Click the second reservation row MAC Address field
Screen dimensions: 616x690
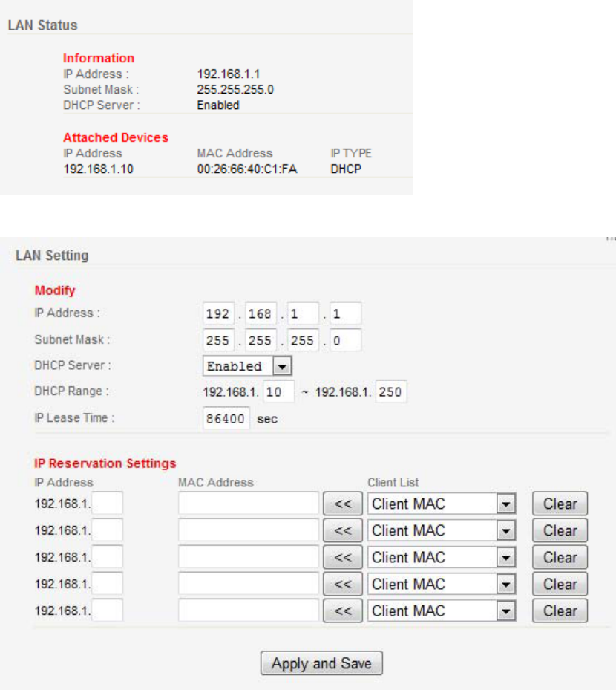[249, 530]
